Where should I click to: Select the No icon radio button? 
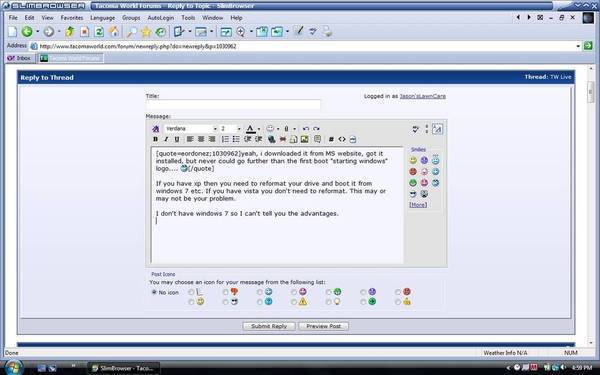(x=154, y=292)
